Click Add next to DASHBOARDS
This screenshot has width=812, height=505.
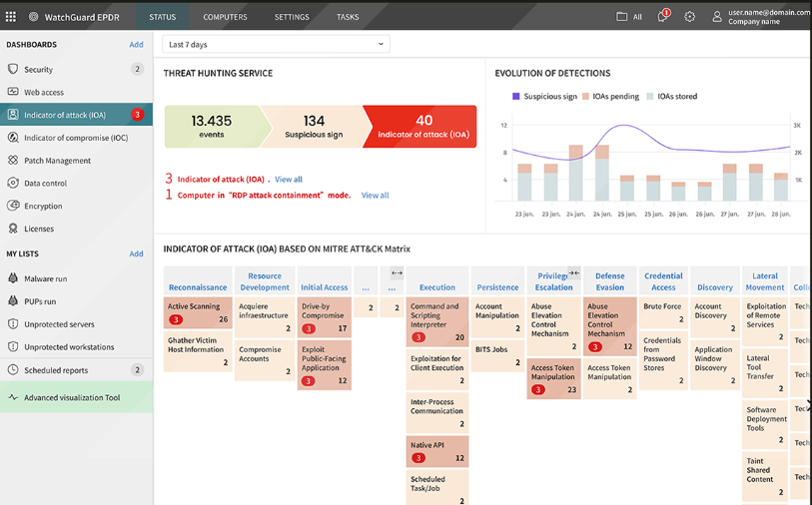(136, 45)
